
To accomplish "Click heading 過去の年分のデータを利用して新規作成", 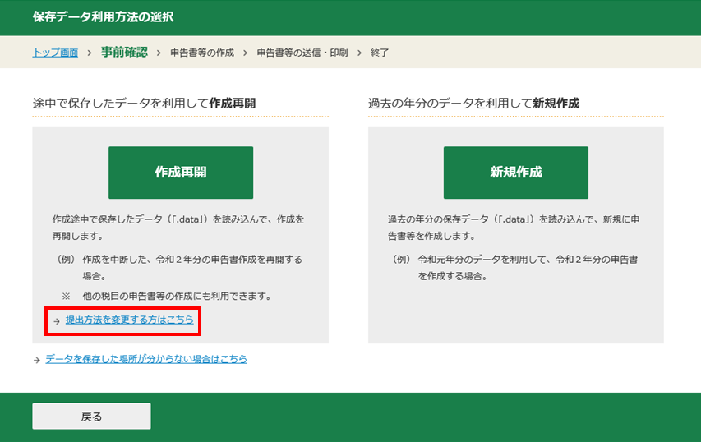I will click(473, 103).
